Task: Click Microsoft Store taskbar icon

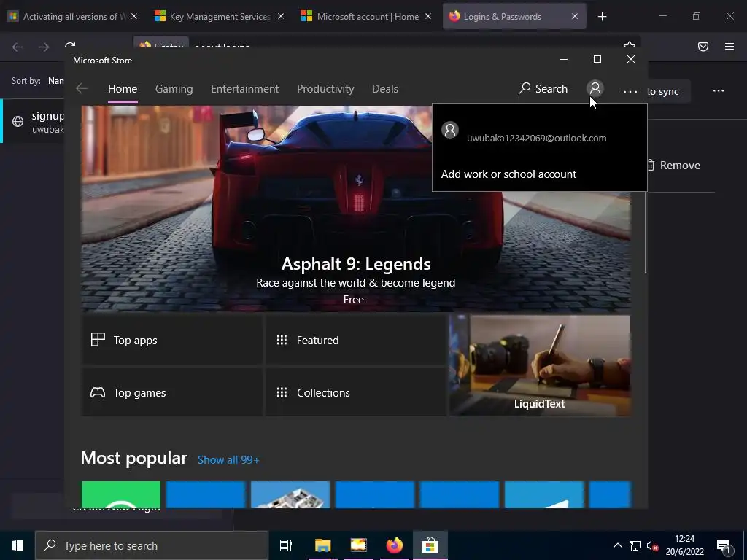Action: [430, 545]
